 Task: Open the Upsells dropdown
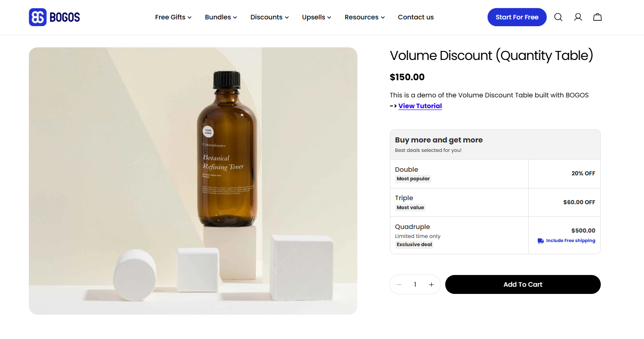pyautogui.click(x=316, y=17)
